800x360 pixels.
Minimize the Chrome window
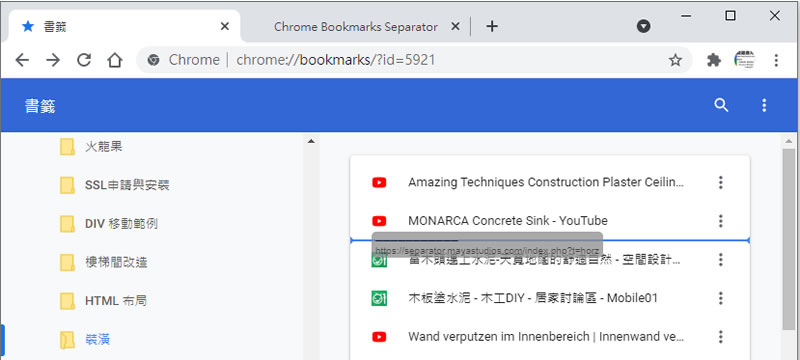click(x=686, y=16)
